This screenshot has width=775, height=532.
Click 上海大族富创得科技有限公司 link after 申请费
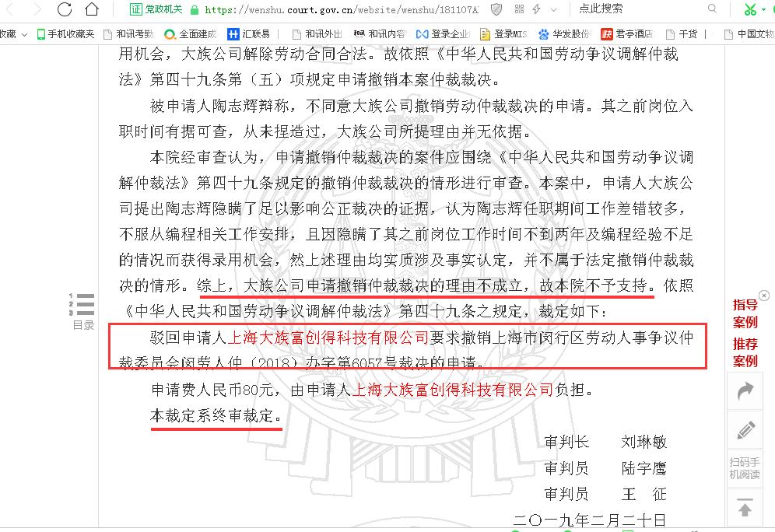coord(453,390)
